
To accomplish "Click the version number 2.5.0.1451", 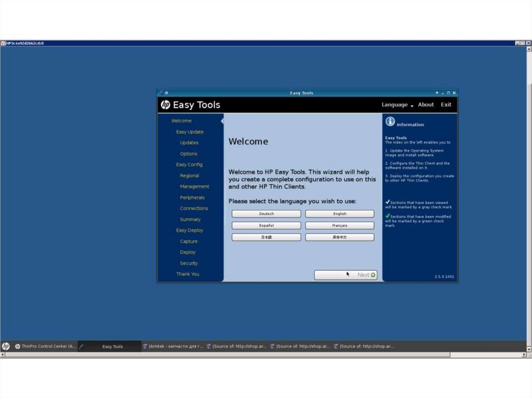I will [444, 277].
